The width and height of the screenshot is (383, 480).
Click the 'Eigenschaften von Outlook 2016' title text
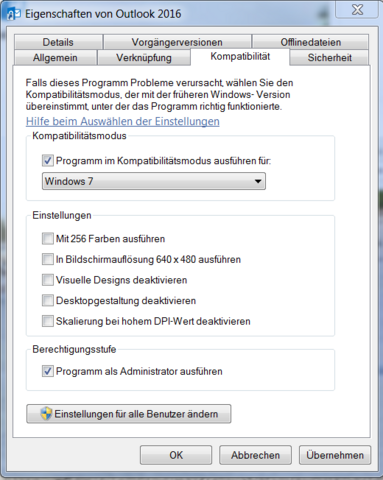[103, 14]
